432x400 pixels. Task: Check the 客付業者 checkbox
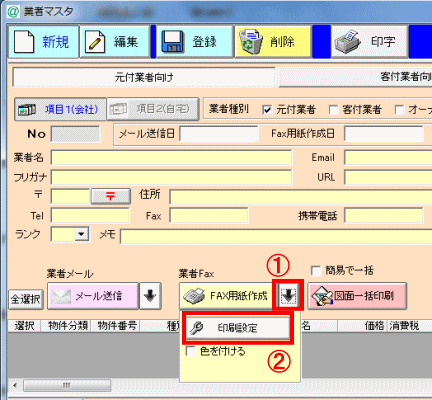coord(333,110)
